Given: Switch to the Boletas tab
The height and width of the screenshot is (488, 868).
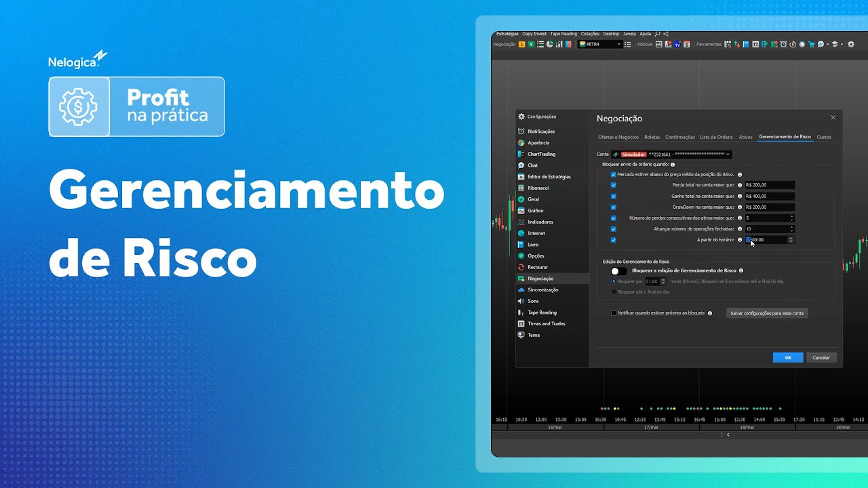Looking at the screenshot, I should coord(652,137).
